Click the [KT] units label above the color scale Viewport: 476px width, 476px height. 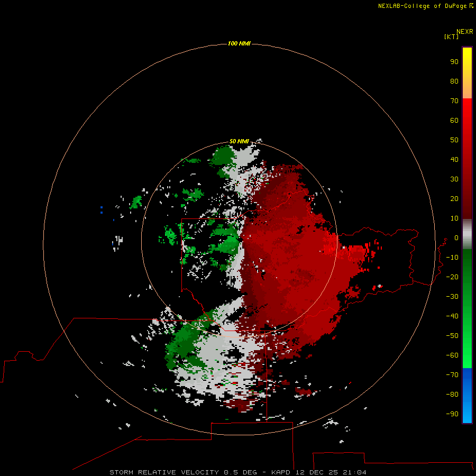pos(452,36)
